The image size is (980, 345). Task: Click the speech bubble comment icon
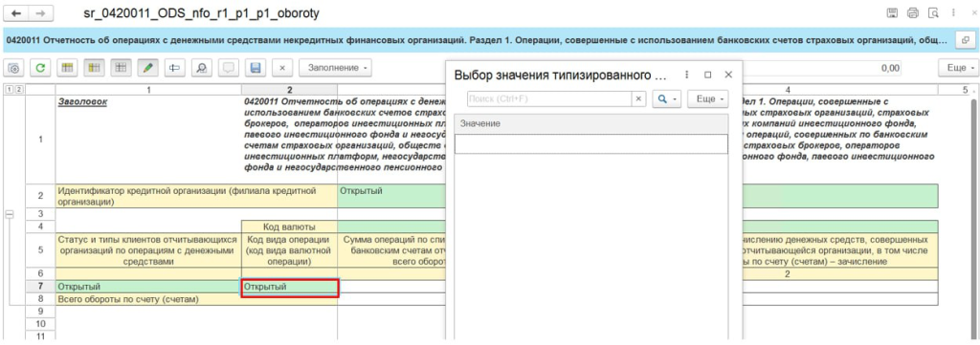(x=229, y=68)
